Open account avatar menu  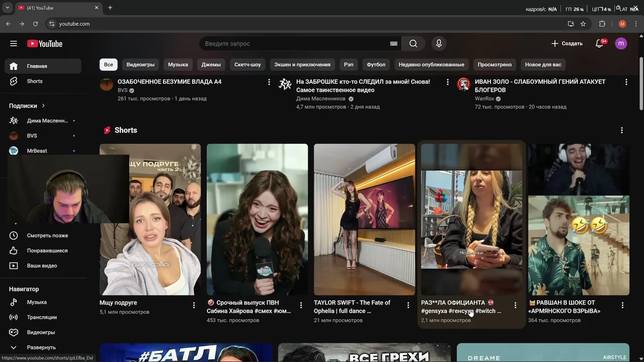coord(621,44)
